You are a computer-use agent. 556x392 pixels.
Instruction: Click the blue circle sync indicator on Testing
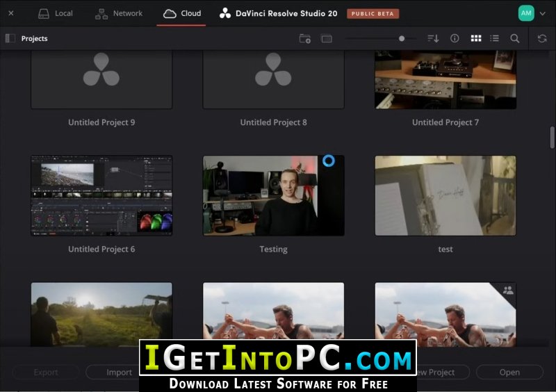329,161
